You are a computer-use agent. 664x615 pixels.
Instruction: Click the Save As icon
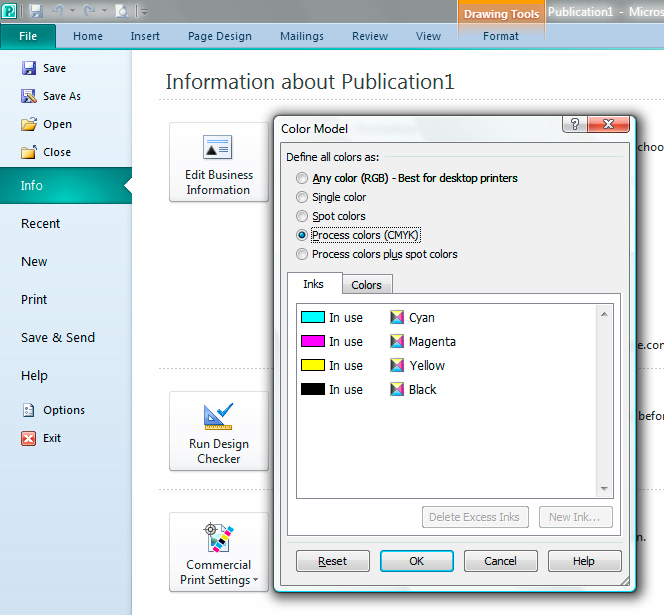[x=28, y=96]
